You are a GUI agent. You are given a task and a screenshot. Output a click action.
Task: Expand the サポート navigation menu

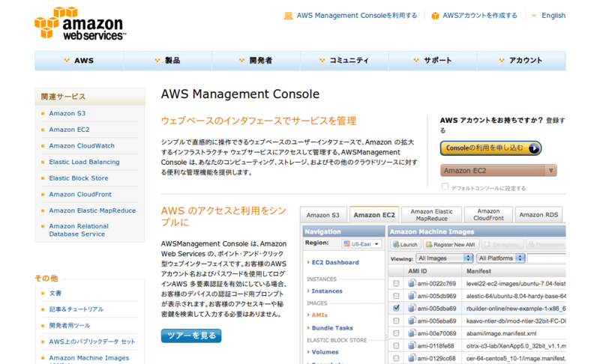pos(433,61)
